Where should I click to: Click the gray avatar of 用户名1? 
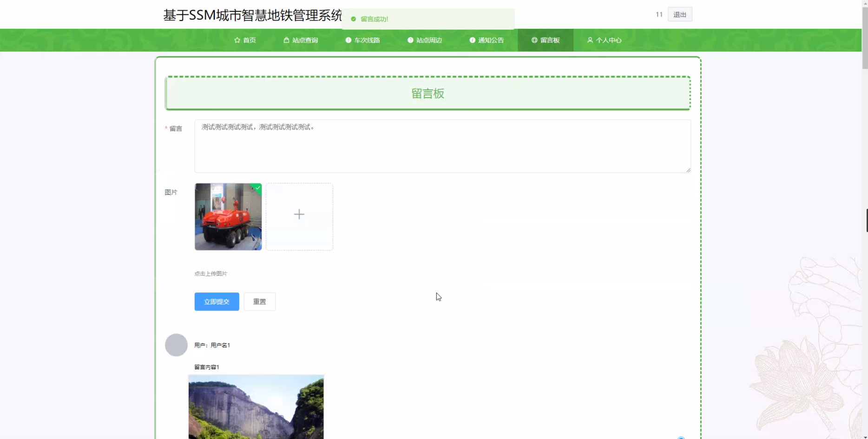point(176,345)
